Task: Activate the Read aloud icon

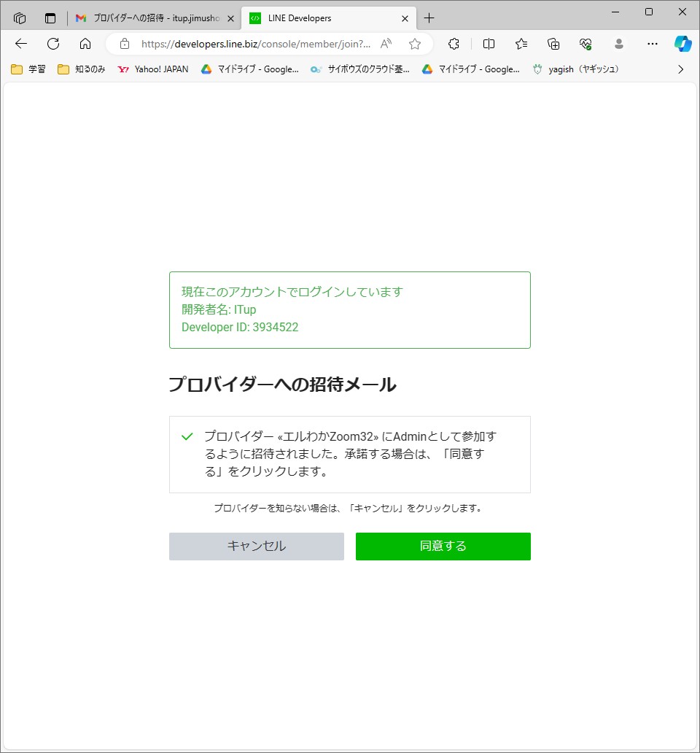Action: [x=386, y=44]
